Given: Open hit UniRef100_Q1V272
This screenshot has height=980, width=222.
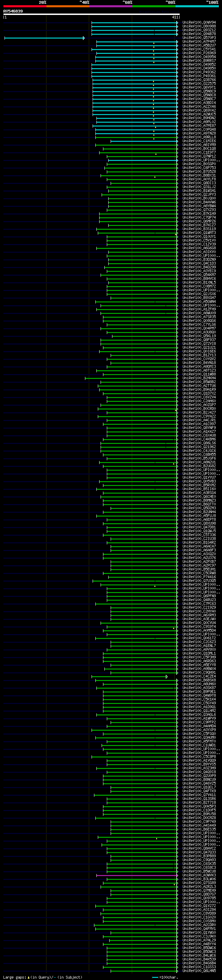Looking at the screenshot, I should point(199,906).
